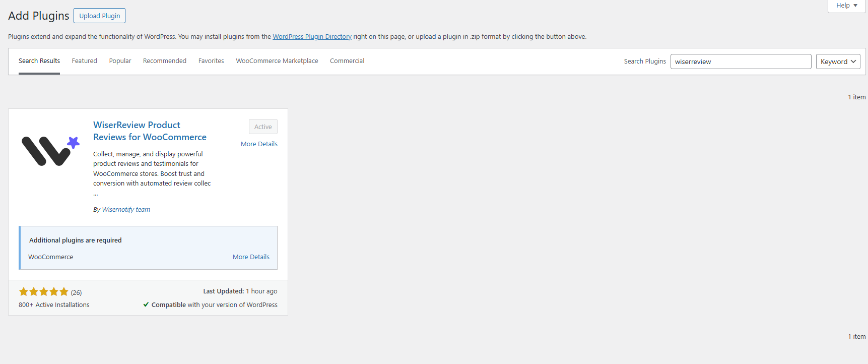868x364 pixels.
Task: Click the Add Plugins page heading
Action: tap(39, 16)
